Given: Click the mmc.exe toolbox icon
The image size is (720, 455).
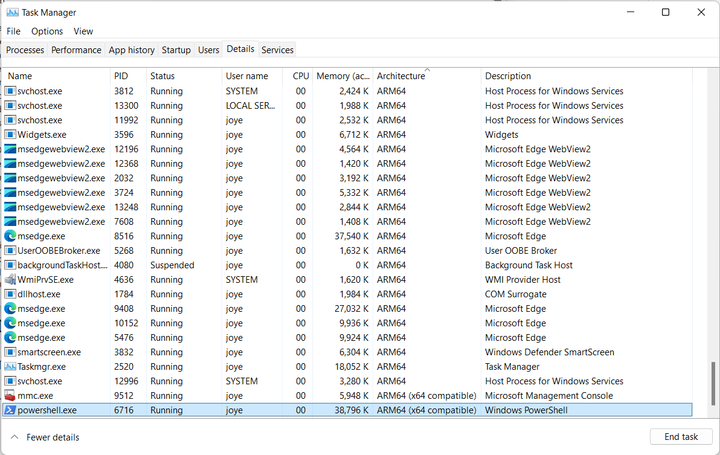Looking at the screenshot, I should click(10, 396).
